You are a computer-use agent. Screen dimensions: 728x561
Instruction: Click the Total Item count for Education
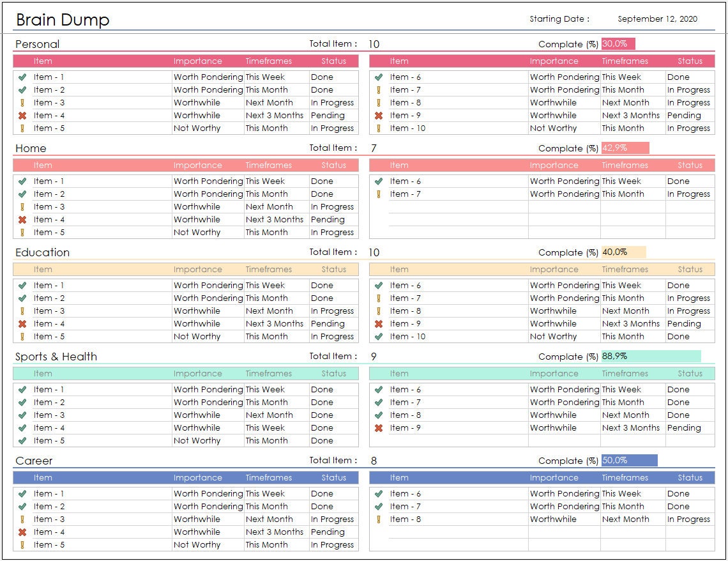[x=373, y=252]
